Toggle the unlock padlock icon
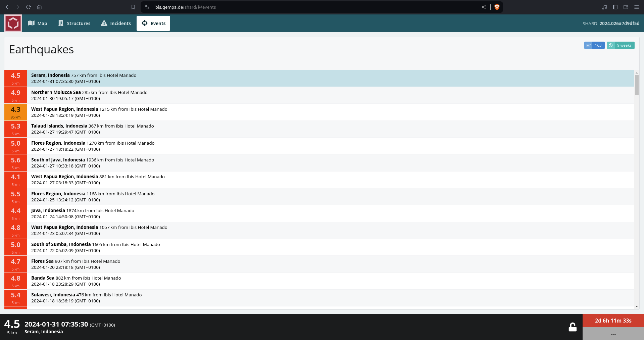Screen dimensions: 644x340 pos(572,327)
